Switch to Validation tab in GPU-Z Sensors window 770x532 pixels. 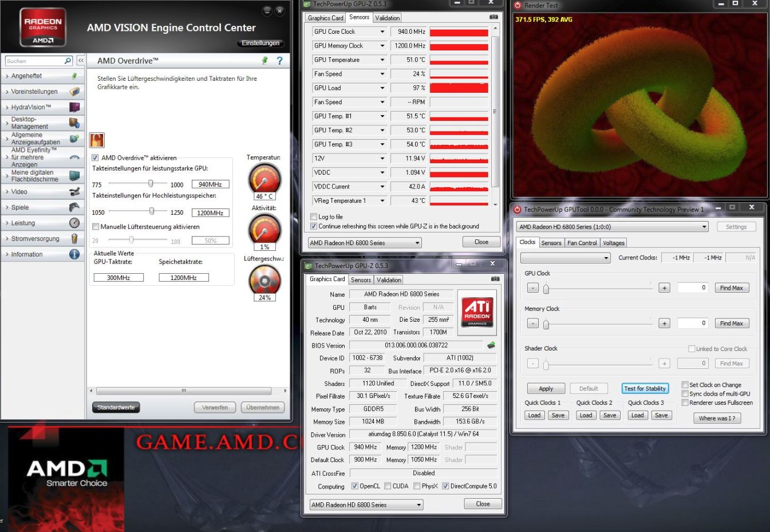click(388, 18)
